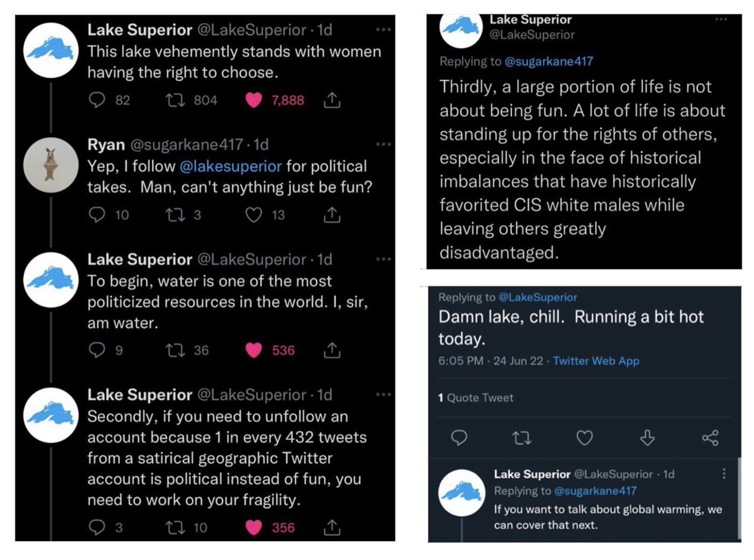
Task: Open the Twitter Web App source link
Action: click(x=596, y=361)
